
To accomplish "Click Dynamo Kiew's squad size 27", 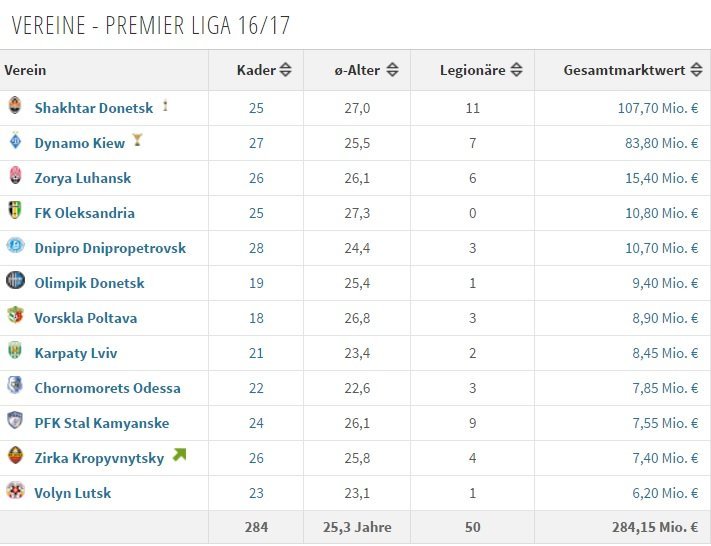I will 256,143.
